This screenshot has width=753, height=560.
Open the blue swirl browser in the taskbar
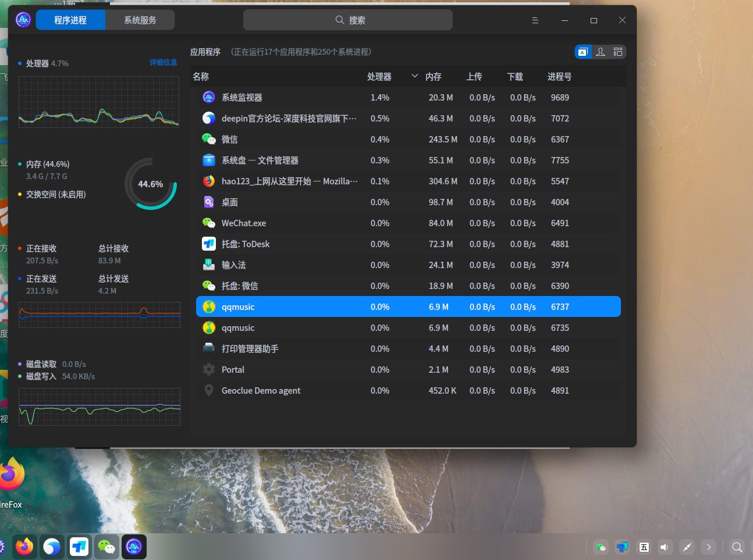tap(52, 547)
